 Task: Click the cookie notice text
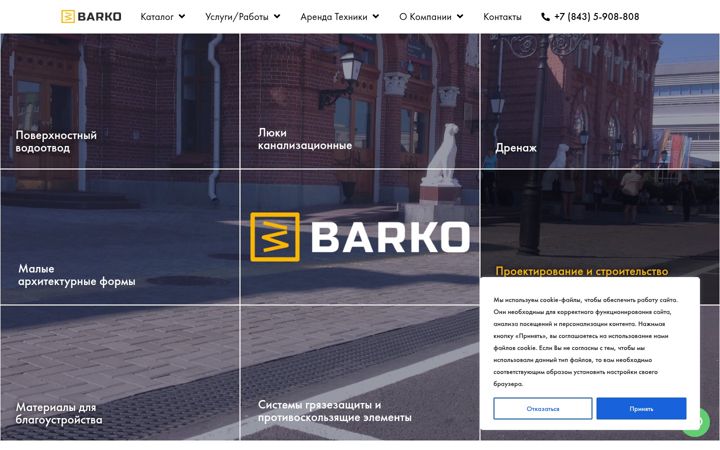(x=585, y=342)
